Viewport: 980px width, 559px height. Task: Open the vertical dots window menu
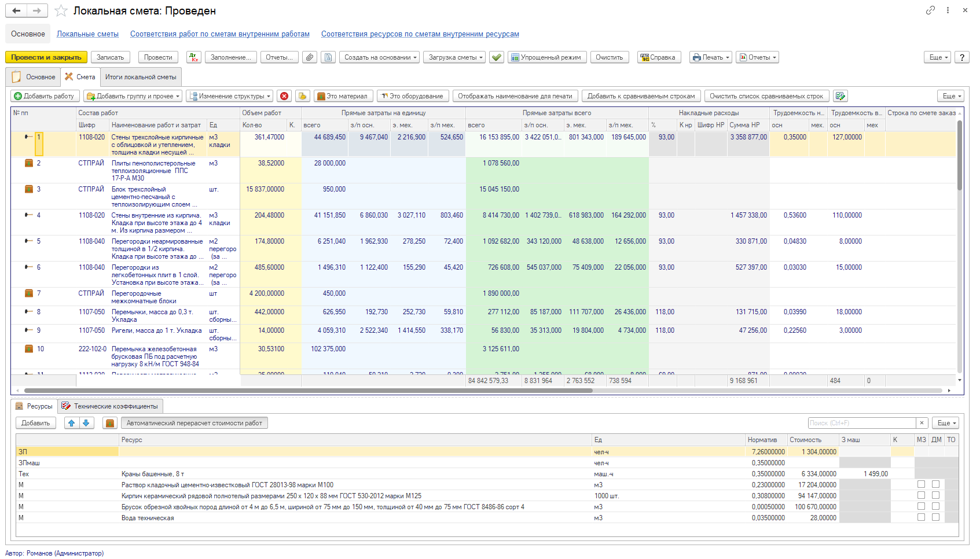pyautogui.click(x=948, y=10)
